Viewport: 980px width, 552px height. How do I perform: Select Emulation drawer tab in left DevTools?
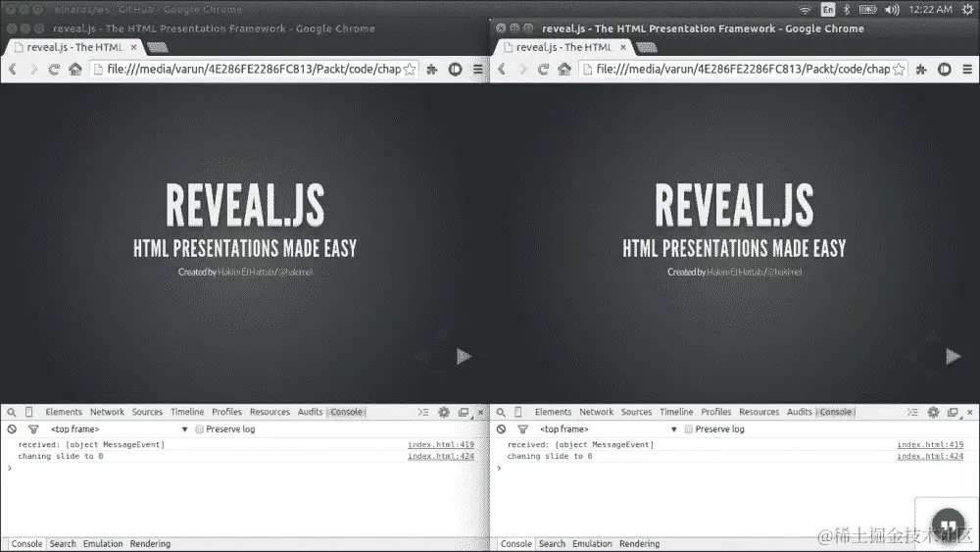click(103, 544)
